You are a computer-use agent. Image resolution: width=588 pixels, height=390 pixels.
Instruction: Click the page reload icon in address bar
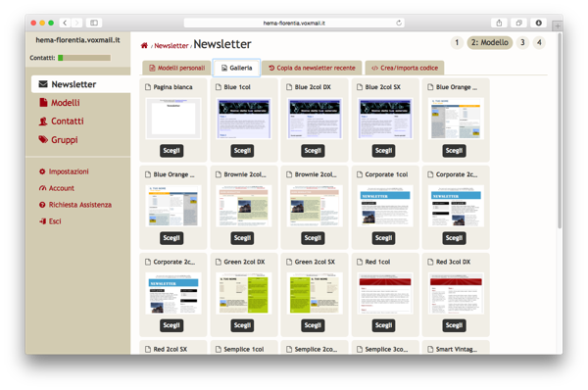tap(399, 23)
